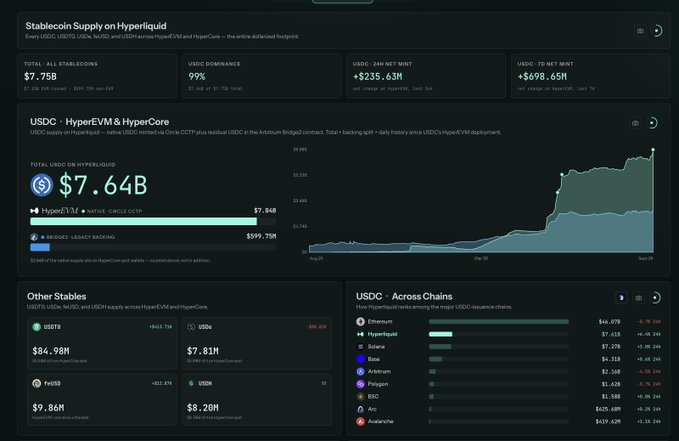Click the Solana supply bar in Across Chains

(x=499, y=347)
